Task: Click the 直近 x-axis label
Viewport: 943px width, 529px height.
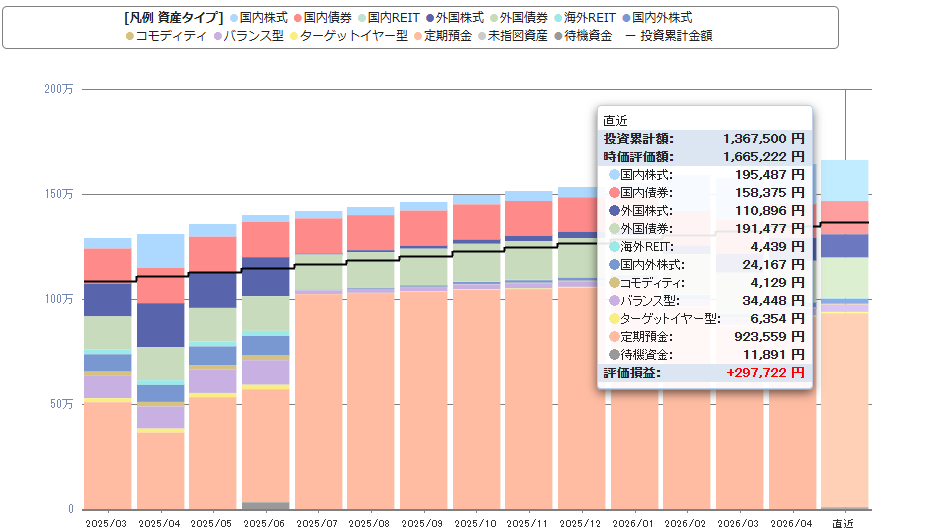Action: [x=843, y=524]
